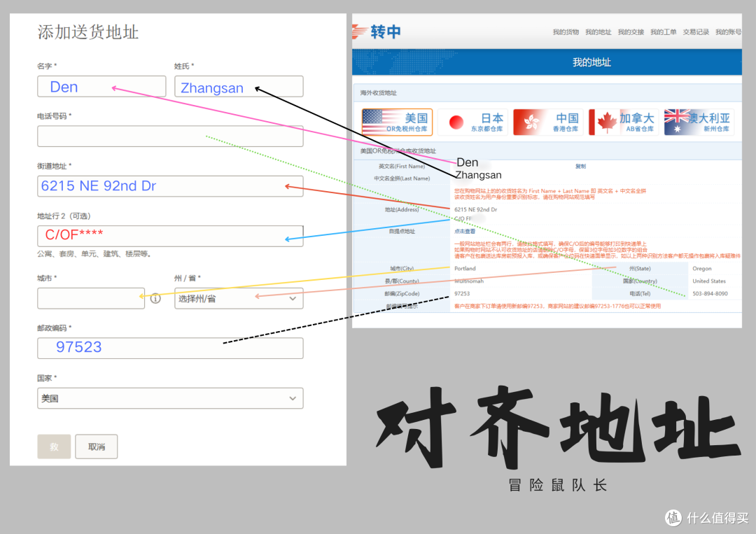The height and width of the screenshot is (534, 756).
Task: Focus the 城市 city field
Action: pos(90,298)
